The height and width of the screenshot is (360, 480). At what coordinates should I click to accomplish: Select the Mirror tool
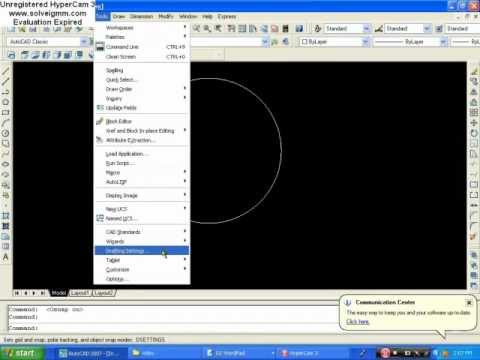(474, 92)
